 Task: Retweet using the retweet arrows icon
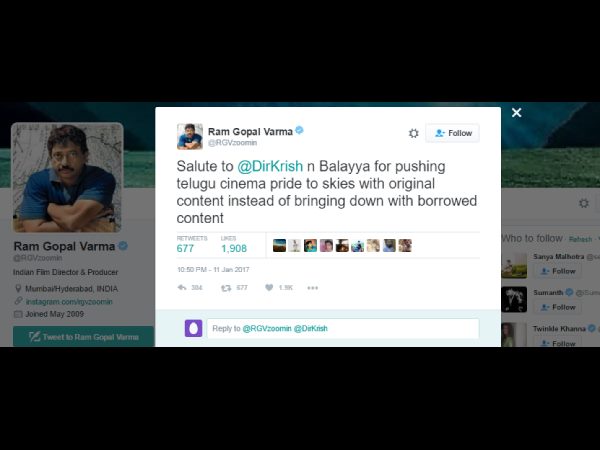[226, 288]
